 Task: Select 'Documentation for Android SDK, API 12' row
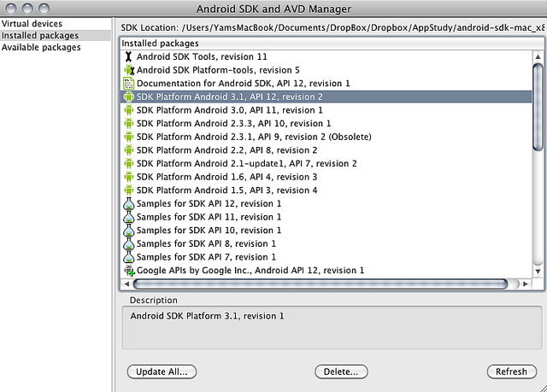click(326, 84)
